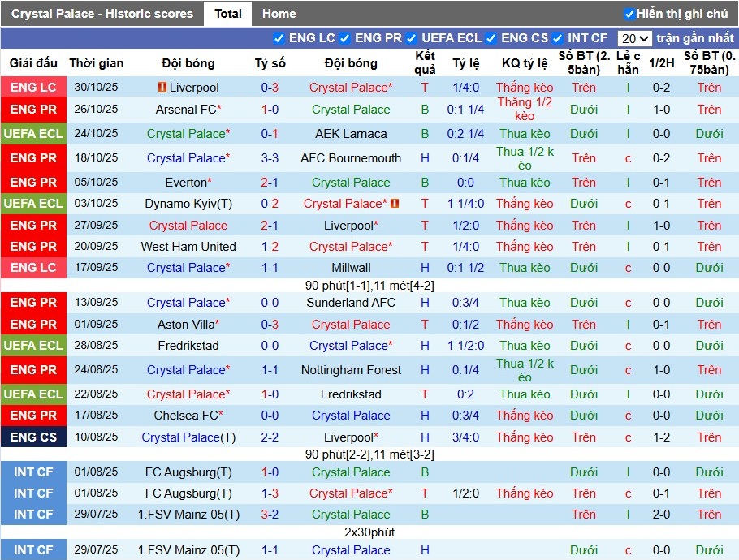Viewport: 739px width, 560px height.
Task: Uncheck the ENG LC league filter
Action: (279, 38)
